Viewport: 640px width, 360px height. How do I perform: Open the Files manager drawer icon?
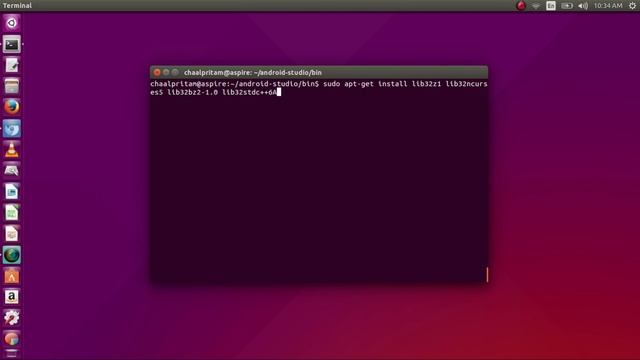11,86
